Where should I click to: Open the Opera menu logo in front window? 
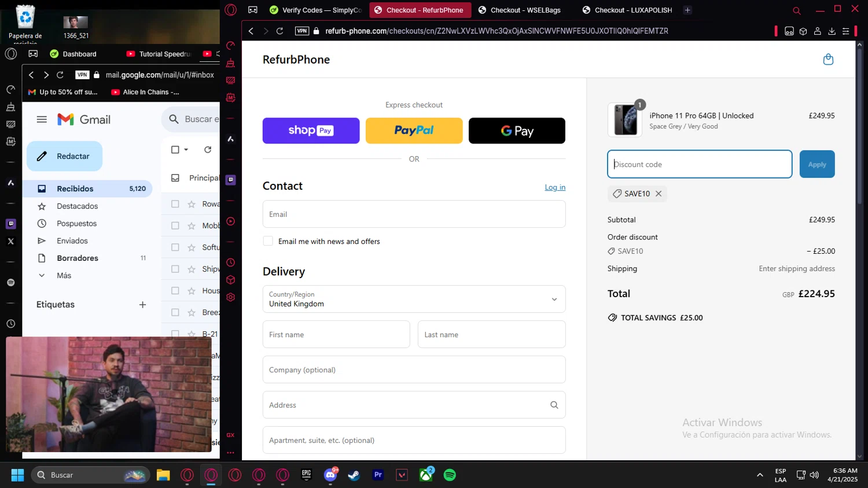coord(231,10)
